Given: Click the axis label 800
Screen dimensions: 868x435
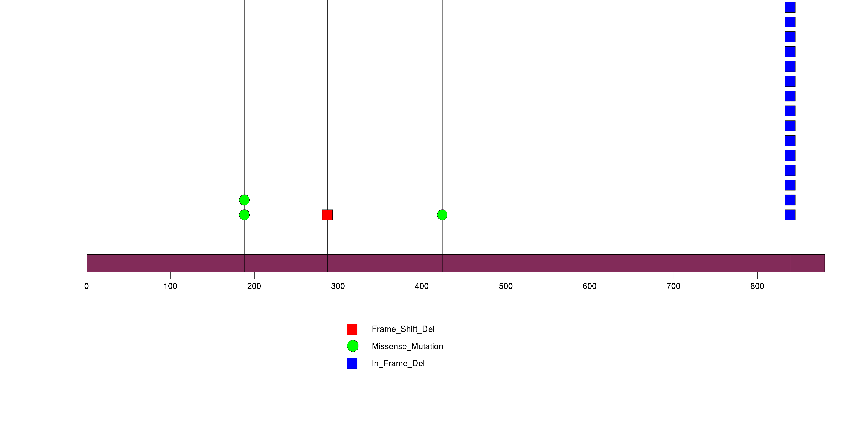Looking at the screenshot, I should pos(757,286).
